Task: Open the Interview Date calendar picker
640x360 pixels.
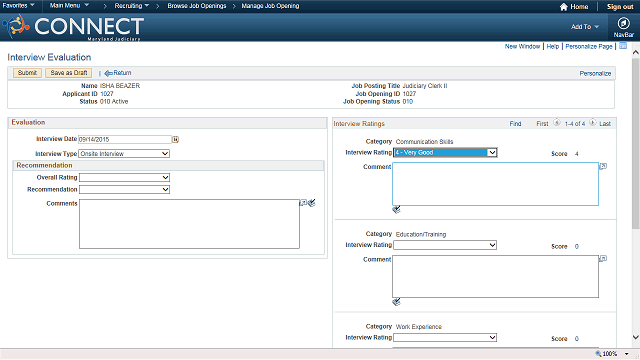Action: click(176, 140)
